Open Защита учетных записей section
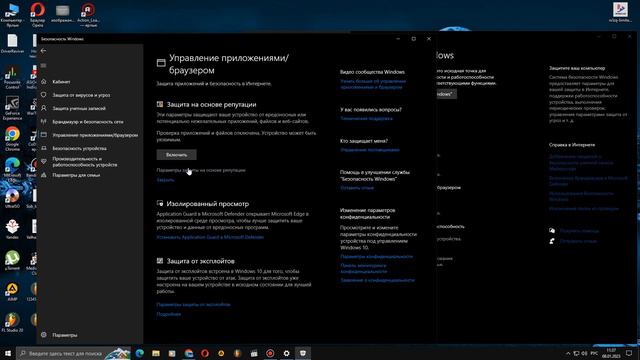 coord(79,109)
